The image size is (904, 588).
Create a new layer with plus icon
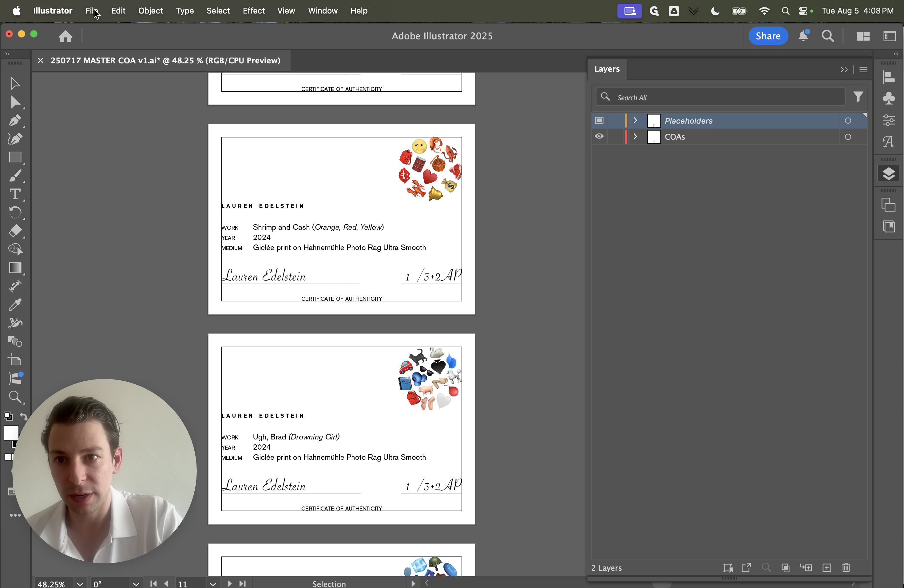[x=827, y=567]
